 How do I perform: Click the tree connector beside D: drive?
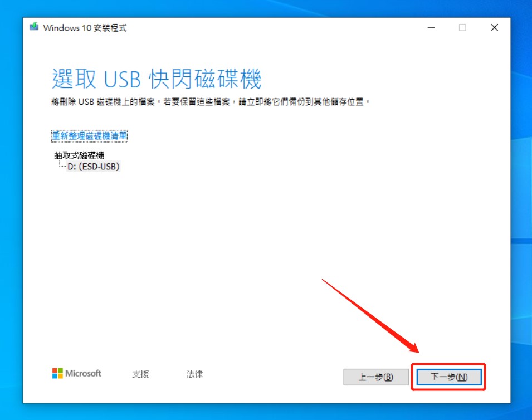[x=62, y=165]
